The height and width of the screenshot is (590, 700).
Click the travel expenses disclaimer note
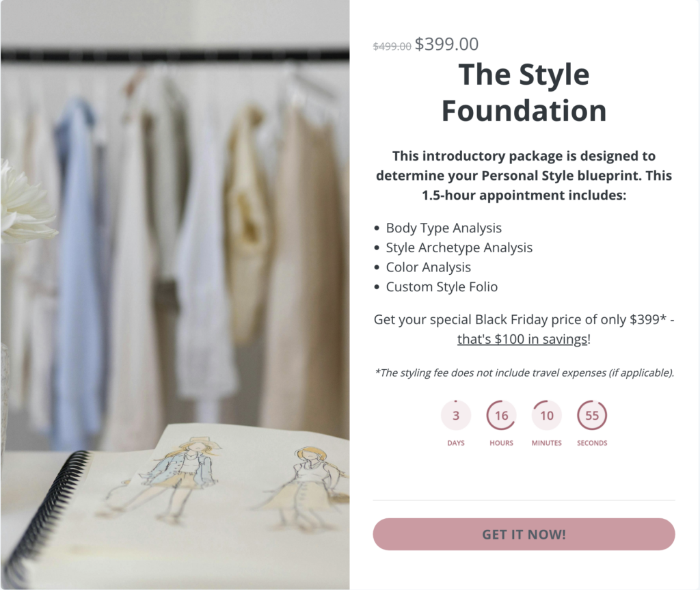click(524, 373)
